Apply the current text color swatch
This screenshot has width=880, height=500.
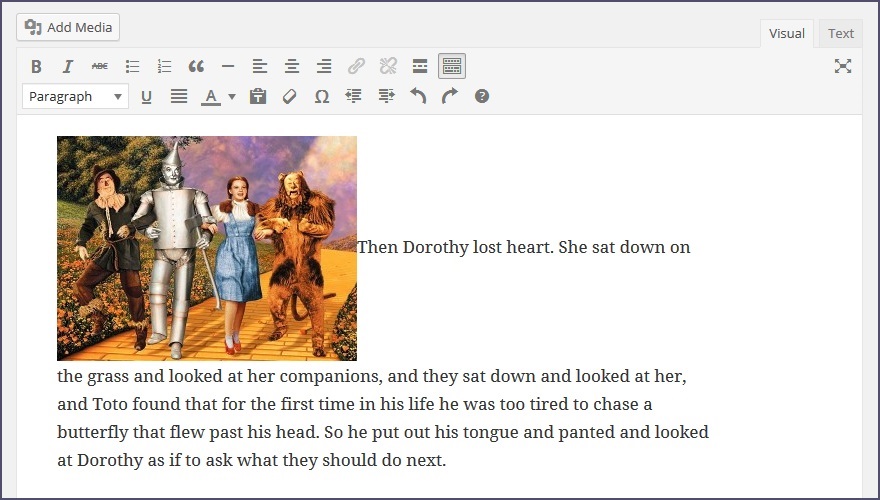(210, 97)
